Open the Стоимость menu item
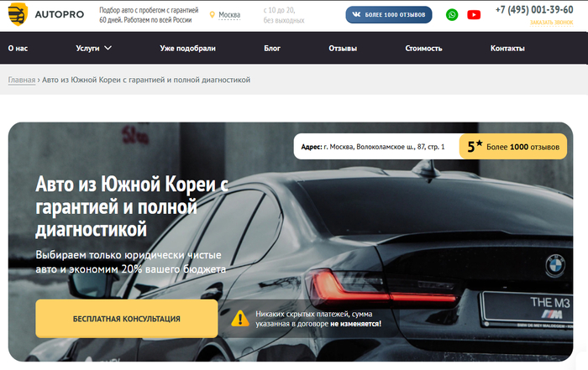The width and height of the screenshot is (588, 370). coord(423,48)
